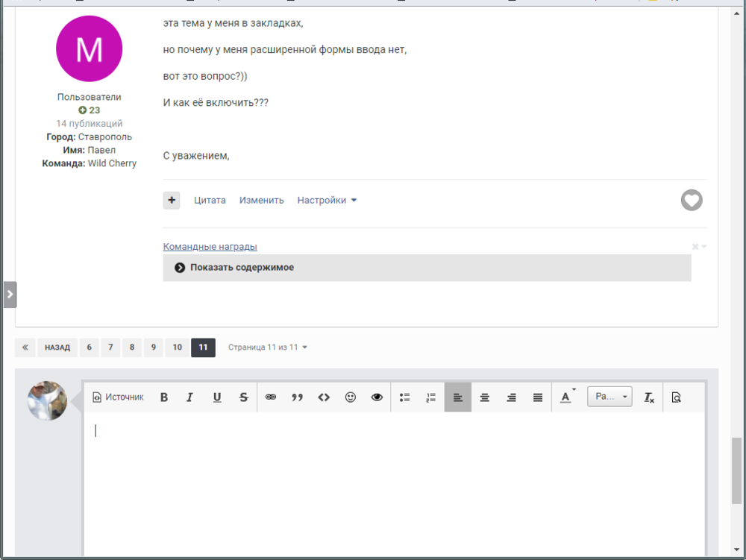
Task: Like the post with the heart button
Action: click(692, 200)
